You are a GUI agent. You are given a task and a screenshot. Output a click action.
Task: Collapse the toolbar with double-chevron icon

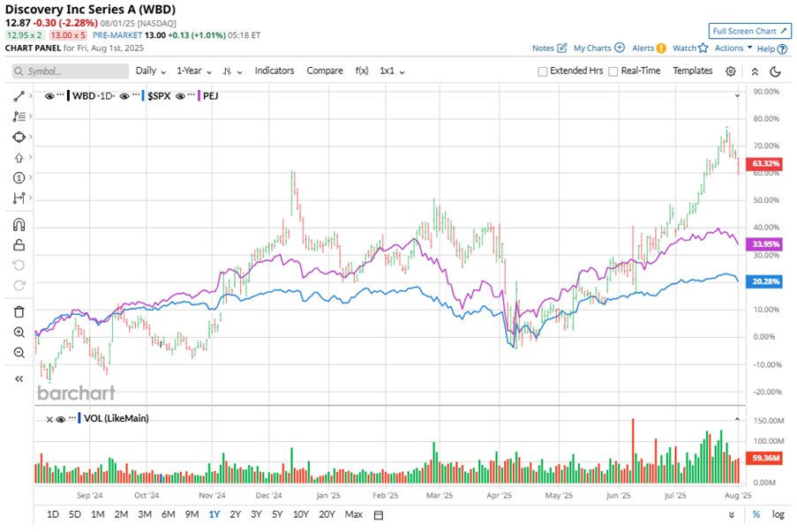(x=755, y=71)
